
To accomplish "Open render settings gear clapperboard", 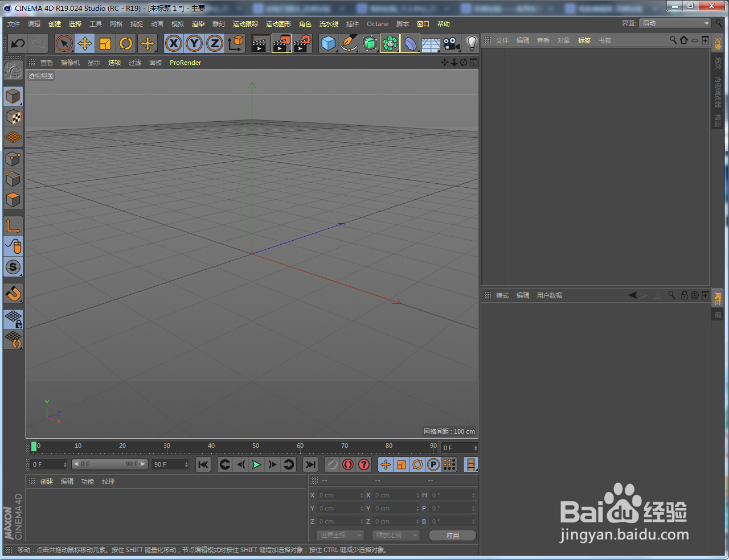I will [302, 44].
